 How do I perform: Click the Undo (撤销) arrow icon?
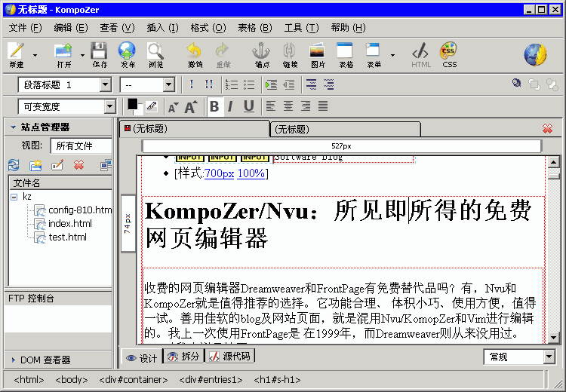[x=195, y=52]
